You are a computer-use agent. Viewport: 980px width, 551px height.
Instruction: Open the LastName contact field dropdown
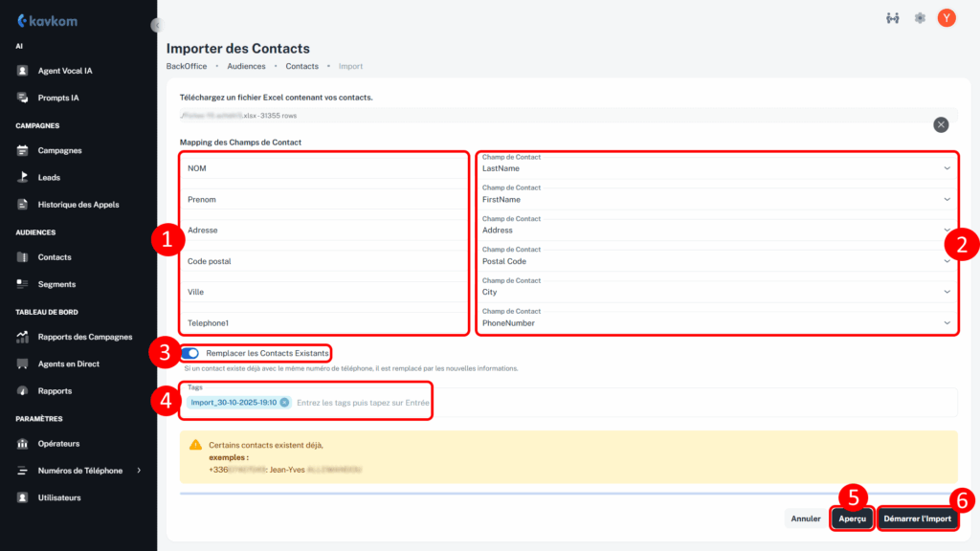(947, 168)
